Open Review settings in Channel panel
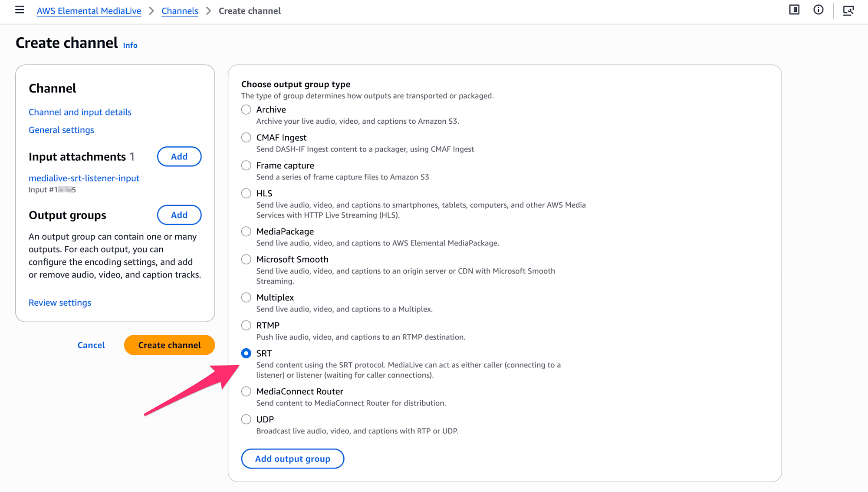868x492 pixels. pyautogui.click(x=60, y=303)
